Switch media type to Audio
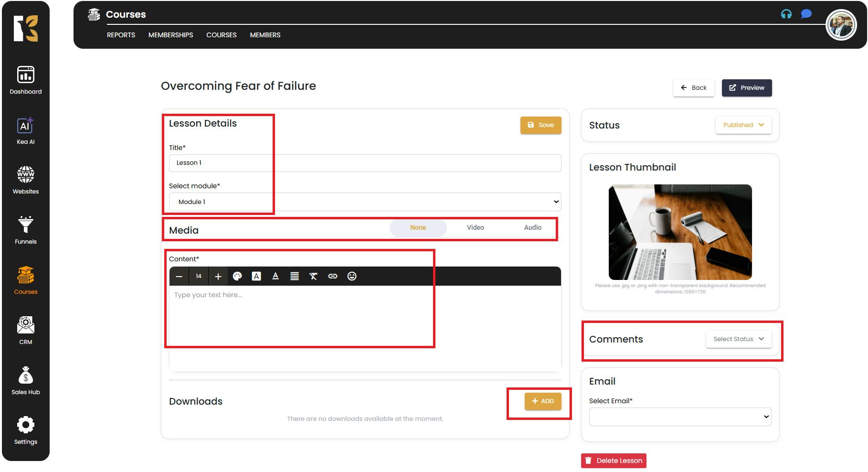 click(x=532, y=228)
